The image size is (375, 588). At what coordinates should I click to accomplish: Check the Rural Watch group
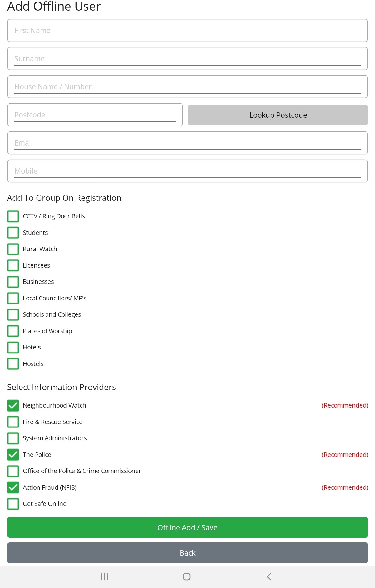(13, 249)
